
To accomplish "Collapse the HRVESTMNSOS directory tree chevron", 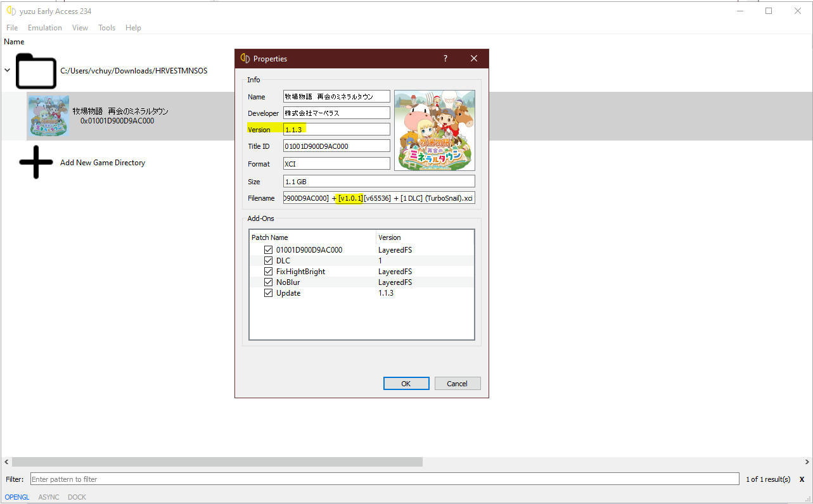I will (8, 70).
